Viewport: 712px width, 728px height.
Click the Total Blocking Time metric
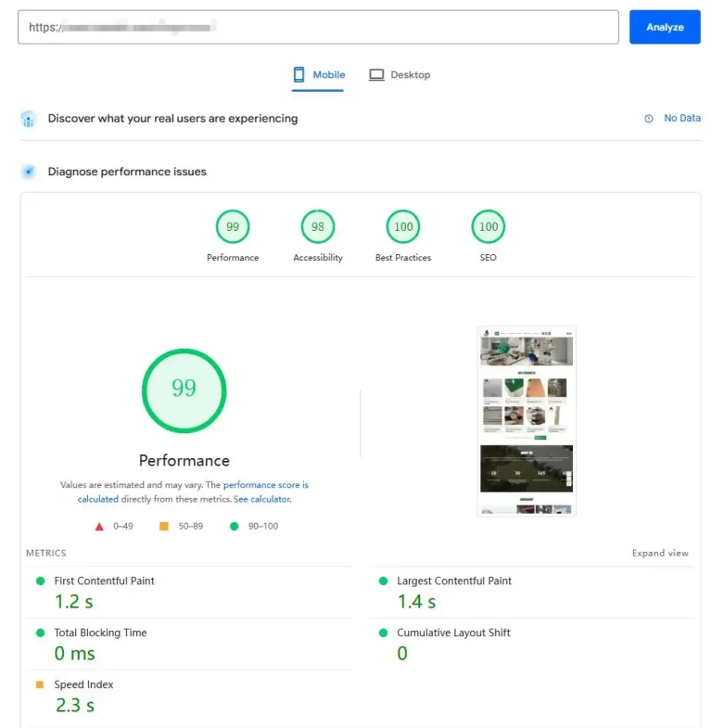pyautogui.click(x=100, y=633)
